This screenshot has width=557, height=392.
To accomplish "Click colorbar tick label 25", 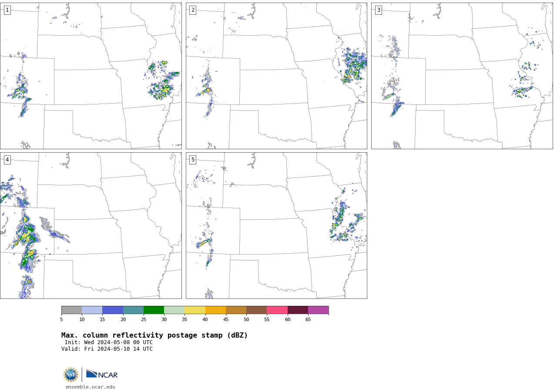I will tap(144, 320).
